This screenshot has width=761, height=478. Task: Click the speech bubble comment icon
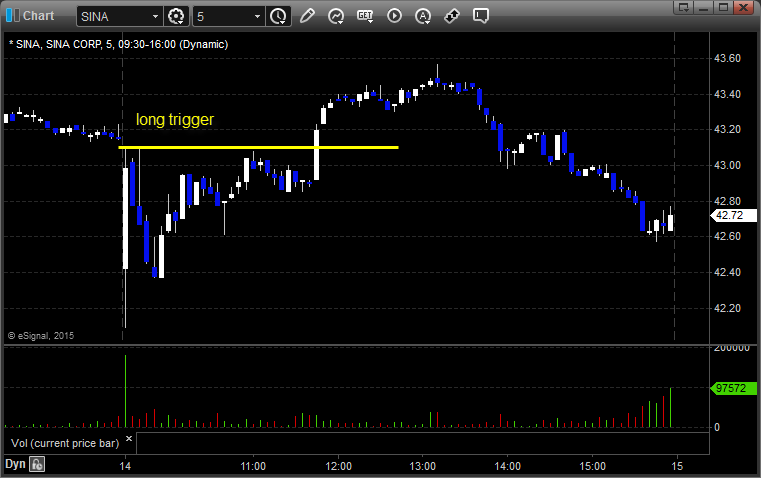click(480, 16)
